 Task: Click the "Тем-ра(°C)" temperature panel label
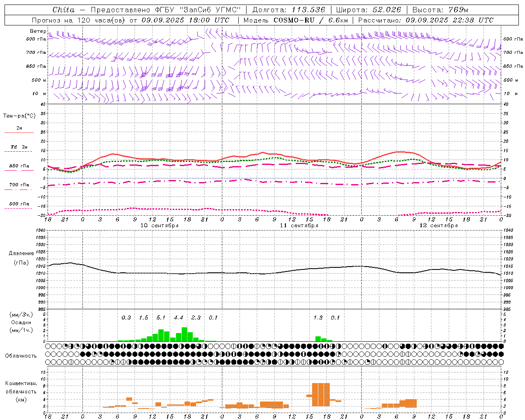(x=20, y=116)
